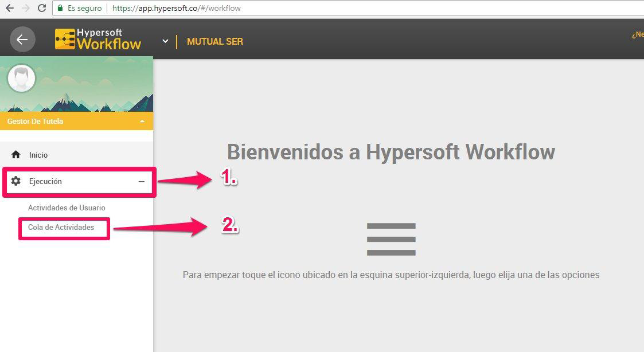Open the dropdown chevron beside MUTUAL SER
The width and height of the screenshot is (644, 352).
(x=165, y=41)
